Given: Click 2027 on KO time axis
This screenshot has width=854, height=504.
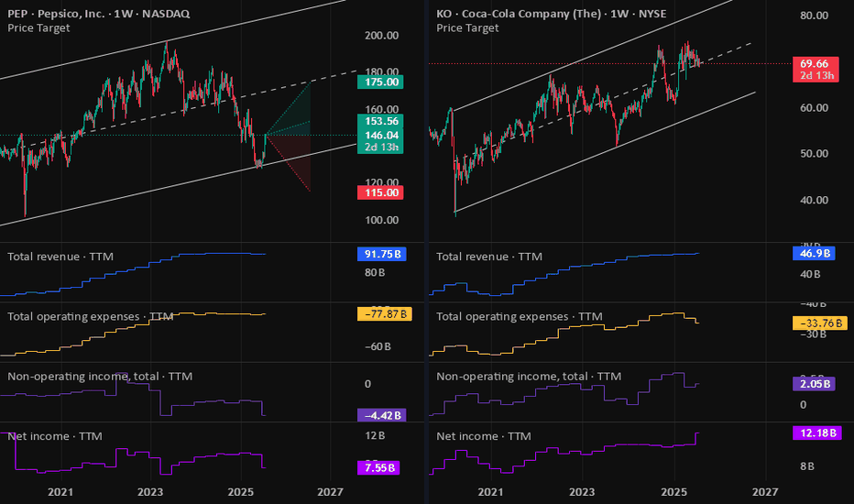Looking at the screenshot, I should [x=765, y=492].
